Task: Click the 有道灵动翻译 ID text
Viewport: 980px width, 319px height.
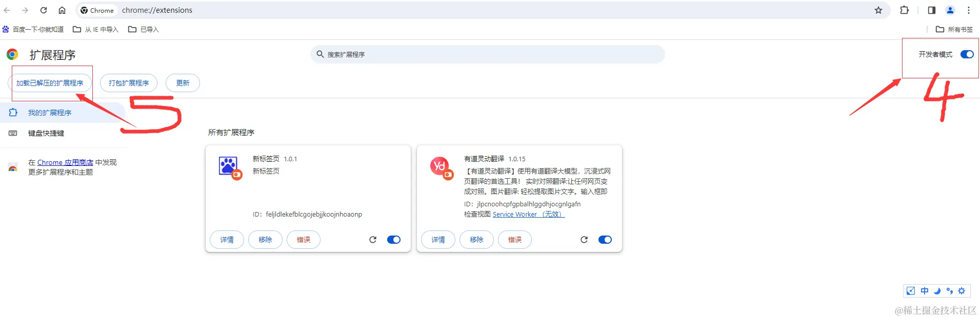Action: point(523,204)
